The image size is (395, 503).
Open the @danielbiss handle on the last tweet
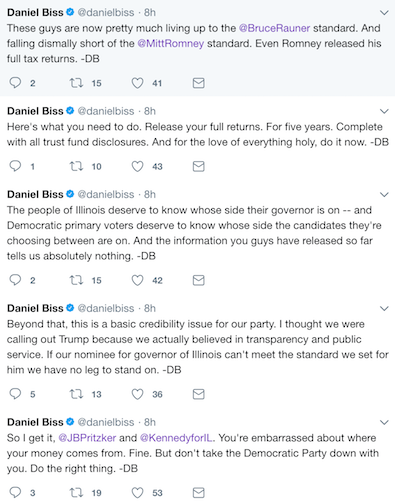[106, 422]
